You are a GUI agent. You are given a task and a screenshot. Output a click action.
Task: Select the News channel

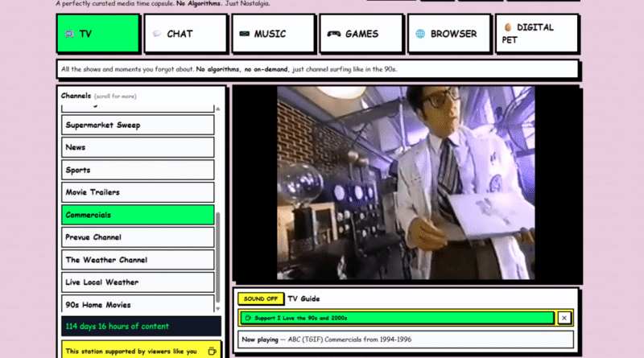[x=138, y=147]
